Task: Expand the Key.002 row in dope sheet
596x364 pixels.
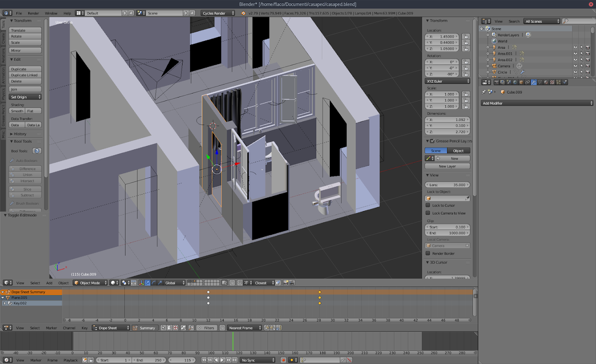Action: (x=5, y=303)
